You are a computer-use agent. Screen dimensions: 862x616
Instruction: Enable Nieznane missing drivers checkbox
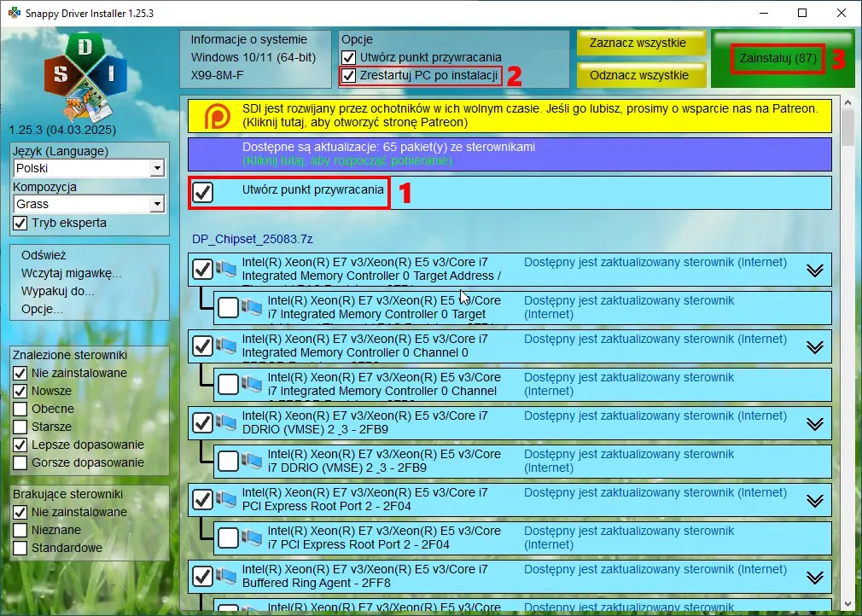(x=20, y=531)
